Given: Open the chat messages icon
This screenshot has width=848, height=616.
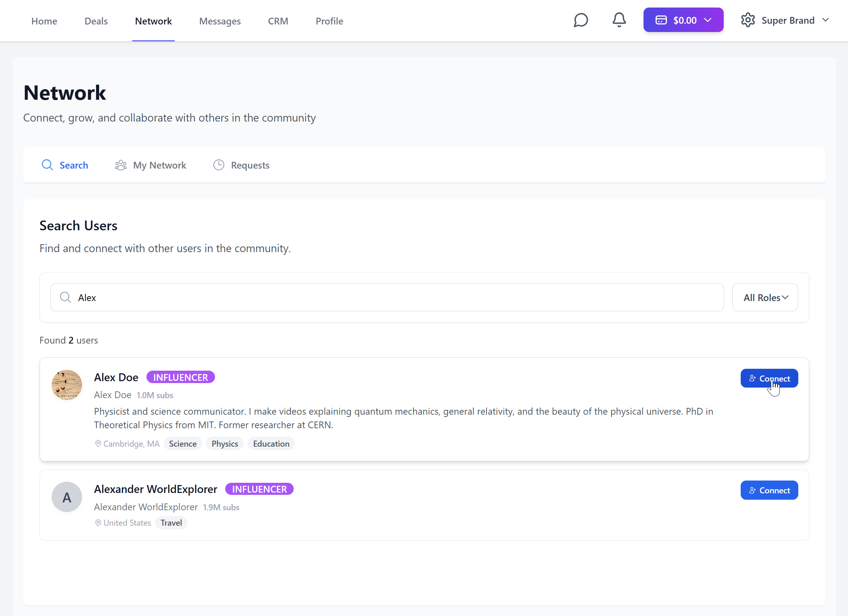Looking at the screenshot, I should [581, 20].
